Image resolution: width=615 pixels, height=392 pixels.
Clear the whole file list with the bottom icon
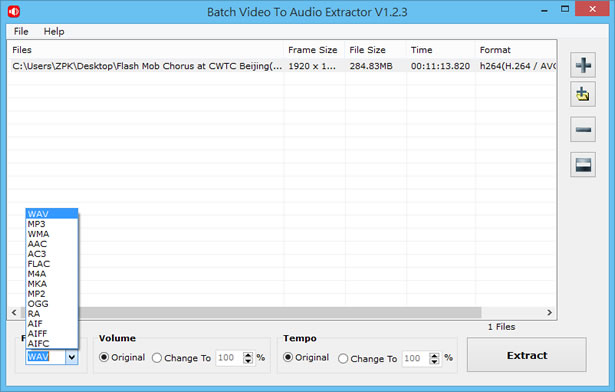[583, 165]
